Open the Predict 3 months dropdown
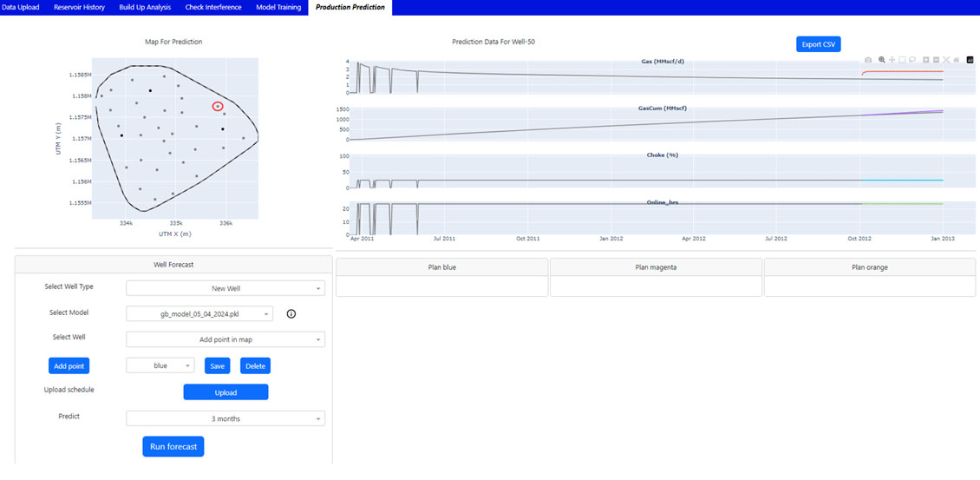The height and width of the screenshot is (480, 980). coord(225,418)
